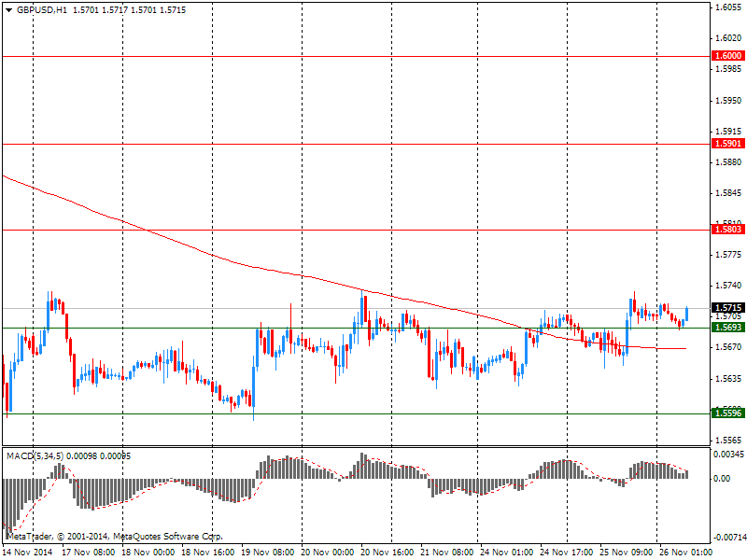
Task: Click the 1.6000 red price level label
Action: point(728,56)
